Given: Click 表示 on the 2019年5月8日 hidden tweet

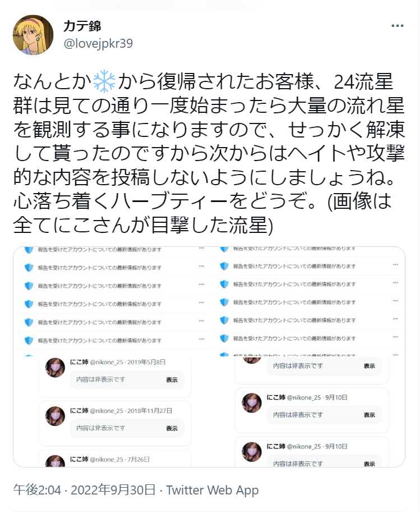Looking at the screenshot, I should (172, 379).
